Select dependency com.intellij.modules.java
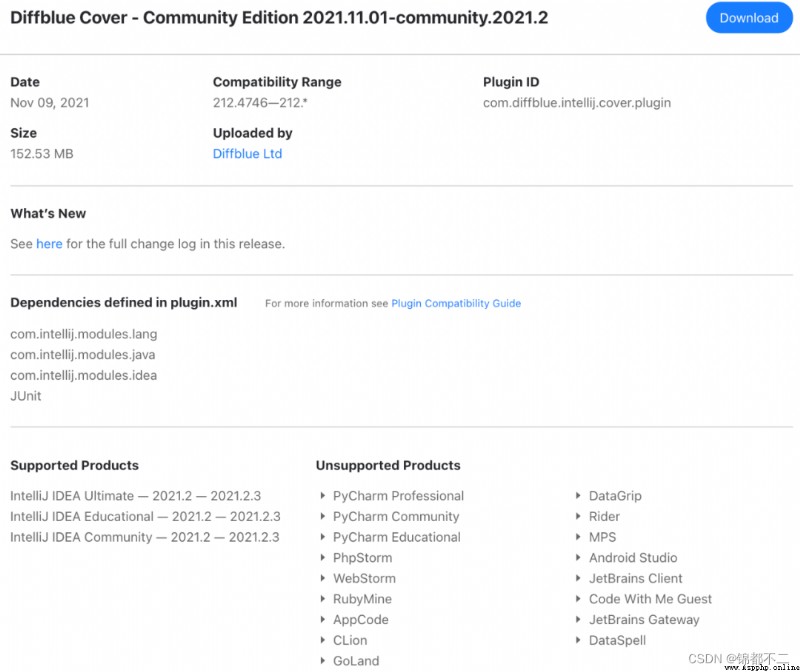 [x=83, y=354]
